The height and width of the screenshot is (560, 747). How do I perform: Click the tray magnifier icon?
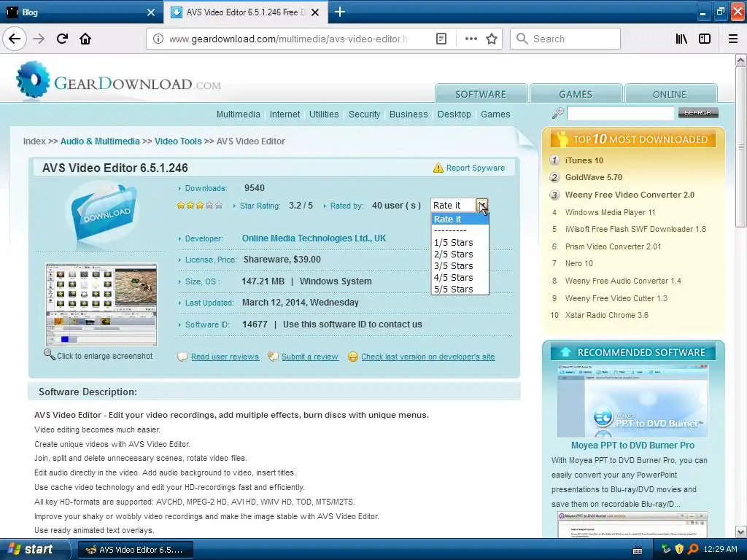693,549
